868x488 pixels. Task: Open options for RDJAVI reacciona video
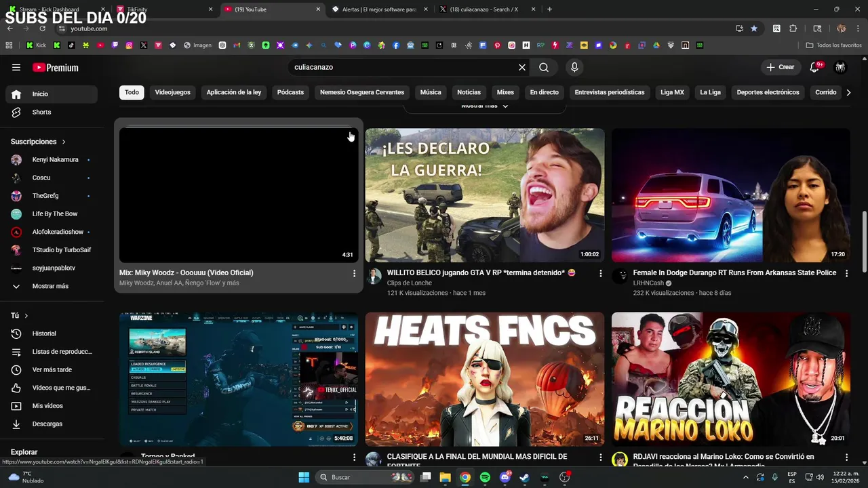[846, 457]
